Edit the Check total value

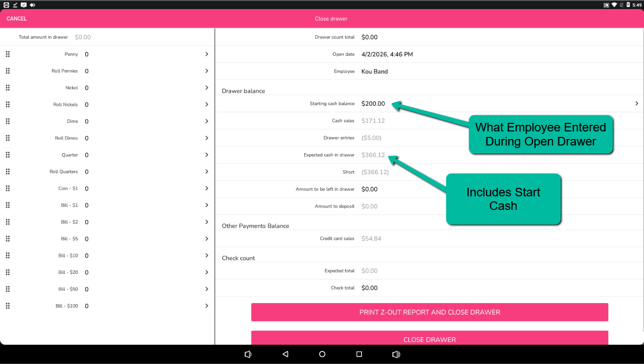[x=369, y=288]
